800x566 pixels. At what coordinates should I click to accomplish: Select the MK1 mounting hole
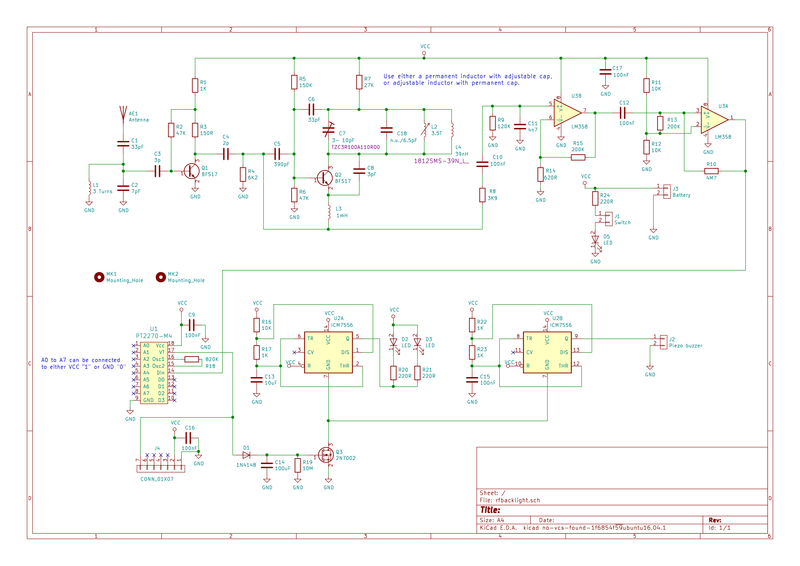pyautogui.click(x=98, y=277)
